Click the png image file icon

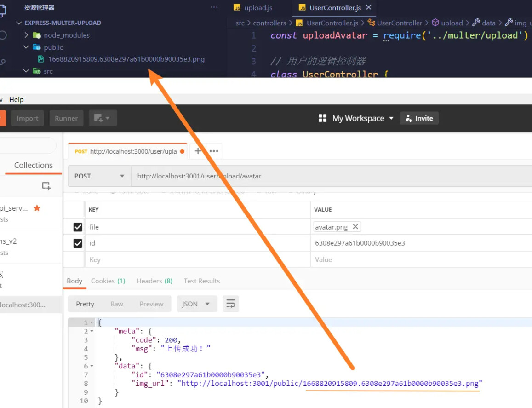tap(41, 59)
